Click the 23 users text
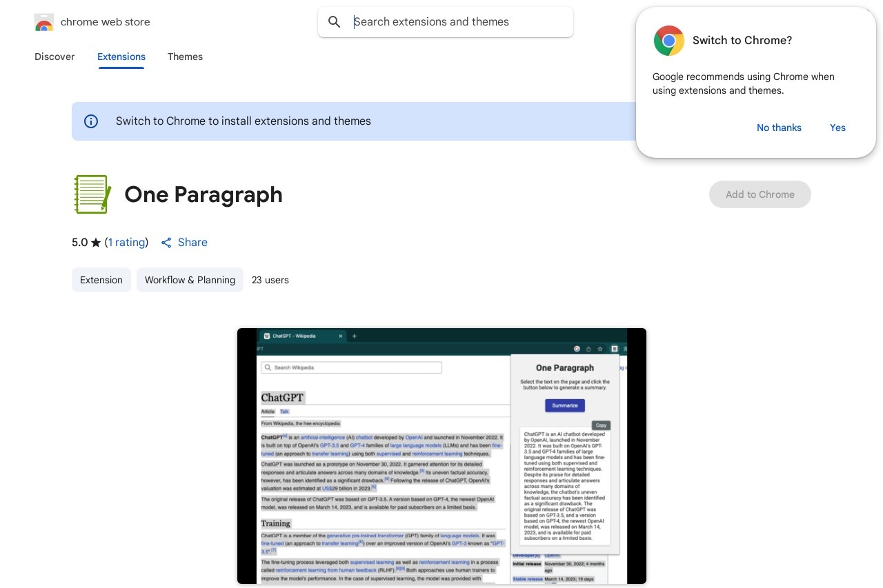The width and height of the screenshot is (883, 588). (270, 280)
